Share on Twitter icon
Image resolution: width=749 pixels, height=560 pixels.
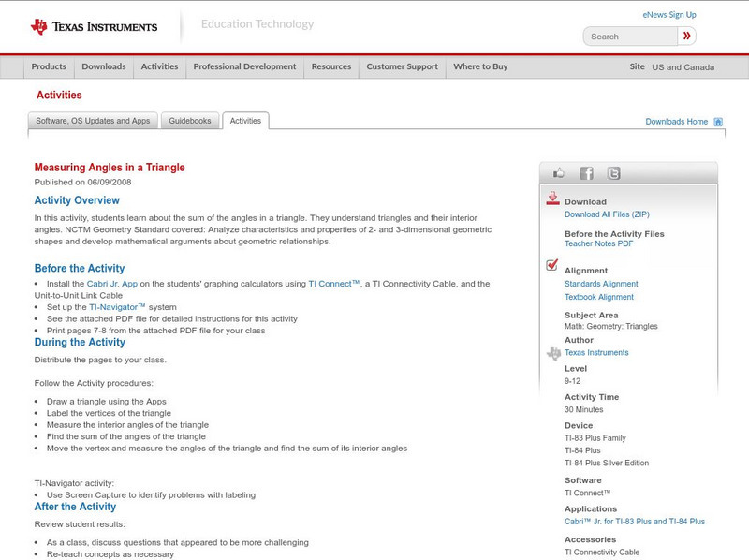[x=613, y=173]
